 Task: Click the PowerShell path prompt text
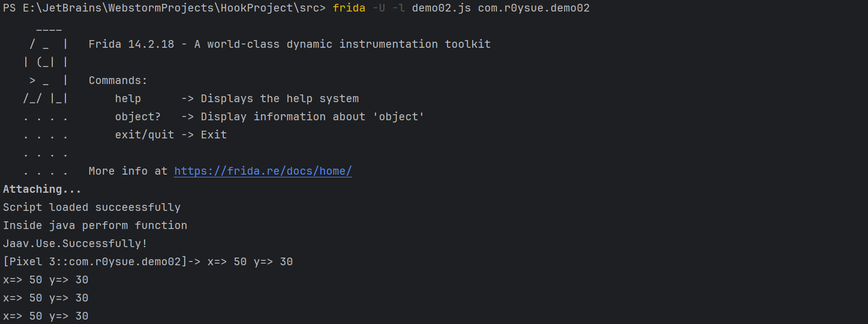pos(164,8)
